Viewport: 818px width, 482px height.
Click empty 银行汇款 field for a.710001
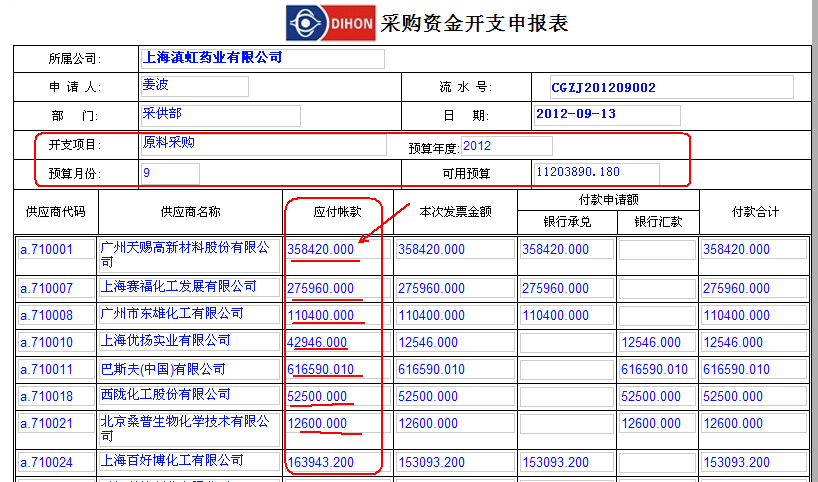(x=657, y=249)
